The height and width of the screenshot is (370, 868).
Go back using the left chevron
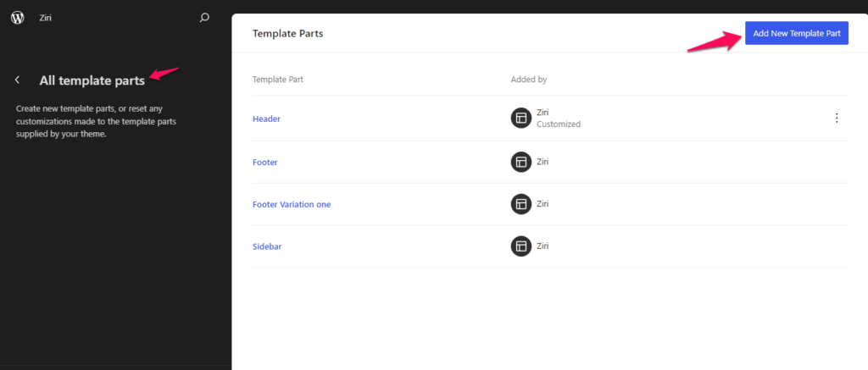pyautogui.click(x=18, y=80)
